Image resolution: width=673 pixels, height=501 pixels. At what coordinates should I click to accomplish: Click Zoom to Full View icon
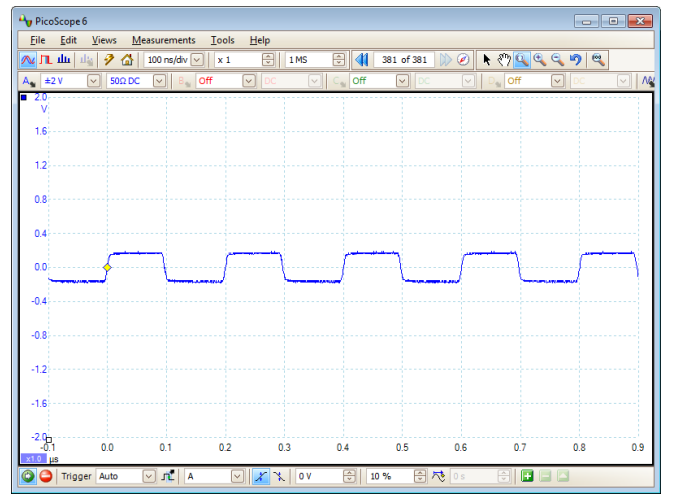pyautogui.click(x=598, y=60)
